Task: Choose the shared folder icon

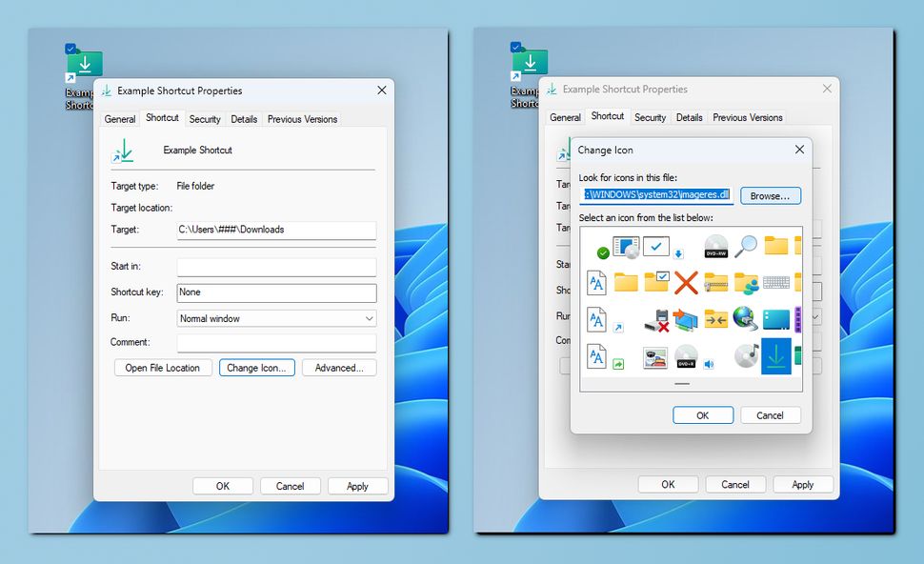Action: [746, 282]
